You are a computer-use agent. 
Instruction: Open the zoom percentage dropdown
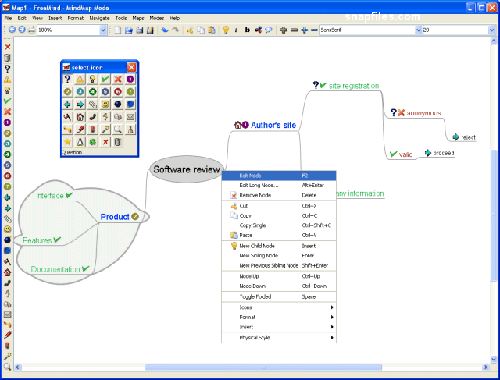103,30
